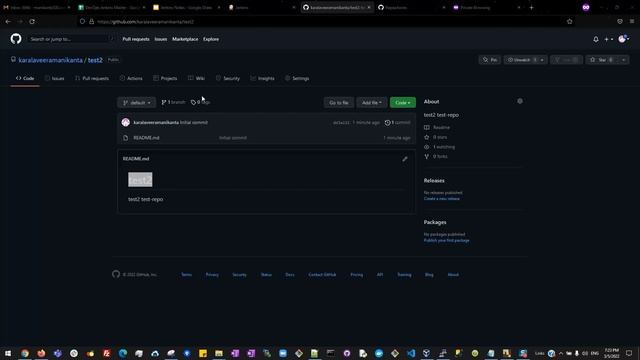640x360 pixels.
Task: Open README.md row's Initial commit message
Action: tap(233, 138)
